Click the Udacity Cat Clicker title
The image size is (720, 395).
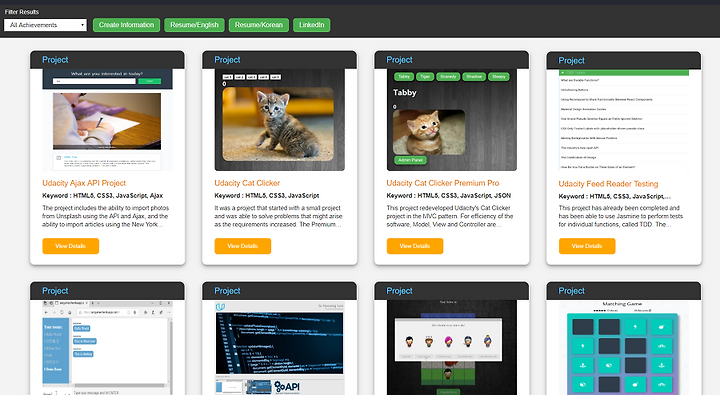pos(247,183)
